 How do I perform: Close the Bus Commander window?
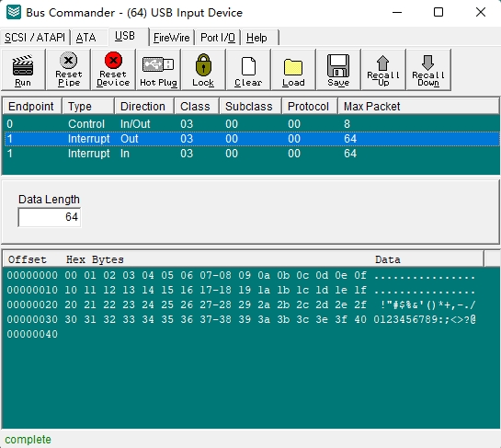(x=481, y=13)
